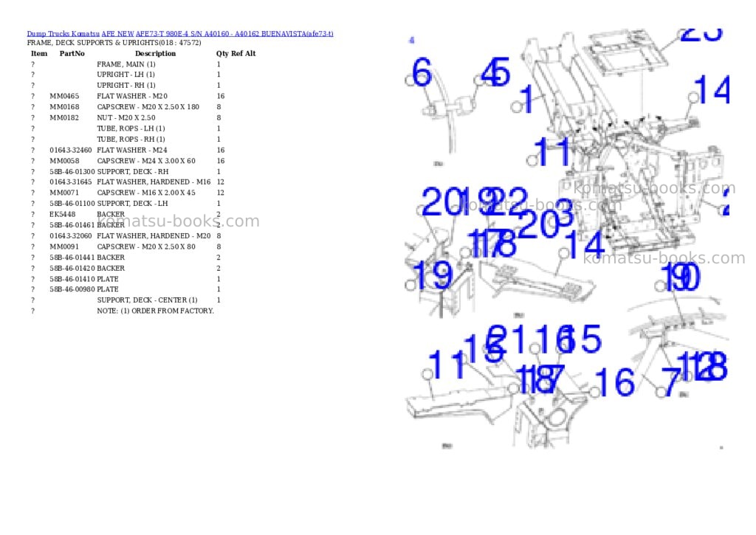Click part number EK5448
Screen dimensions: 756x535
[x=62, y=215]
